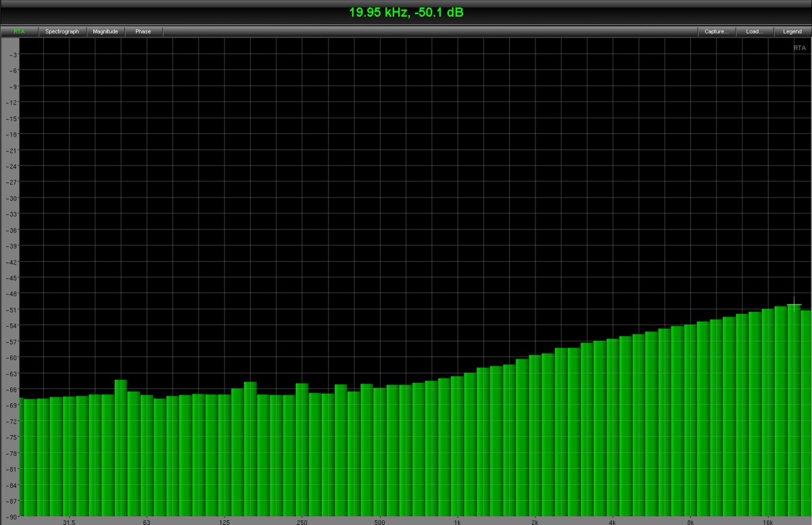Click the 1k frequency axis label
Viewport: 812px width, 525px height.
457,522
